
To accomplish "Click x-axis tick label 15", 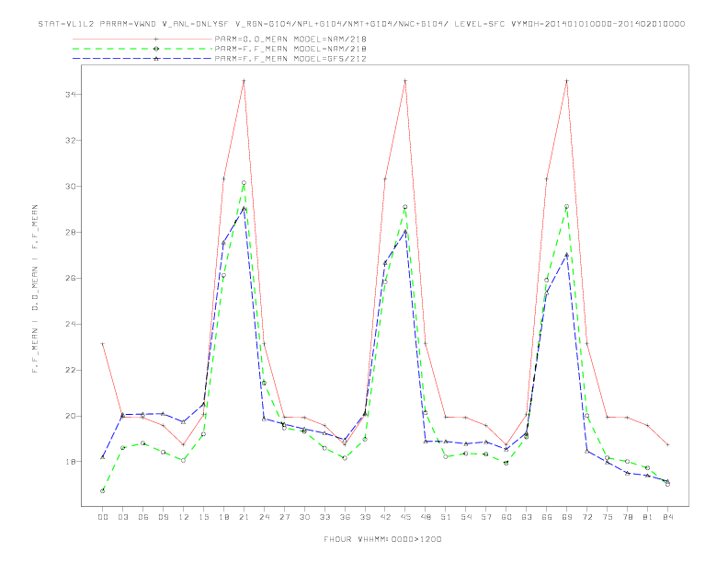I will point(203,517).
